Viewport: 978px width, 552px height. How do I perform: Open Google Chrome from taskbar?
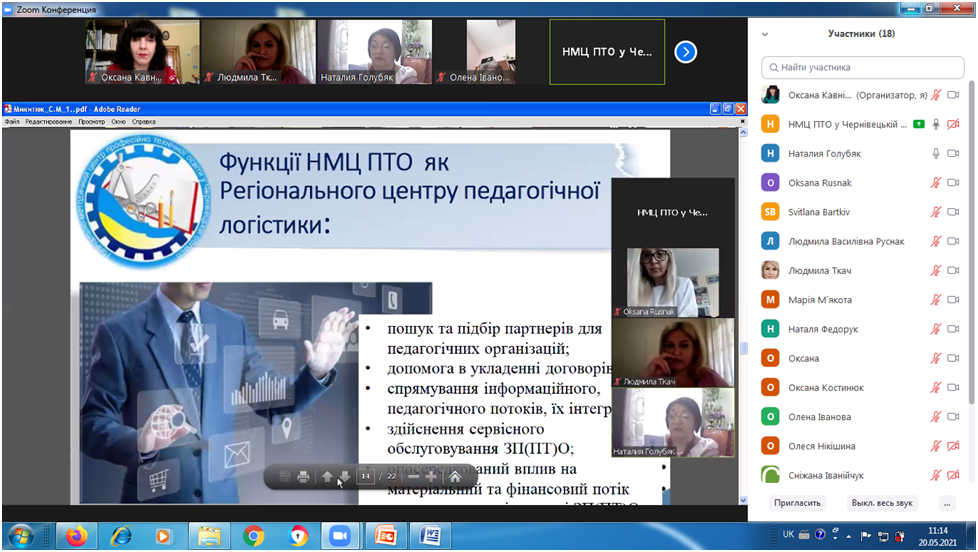point(253,536)
